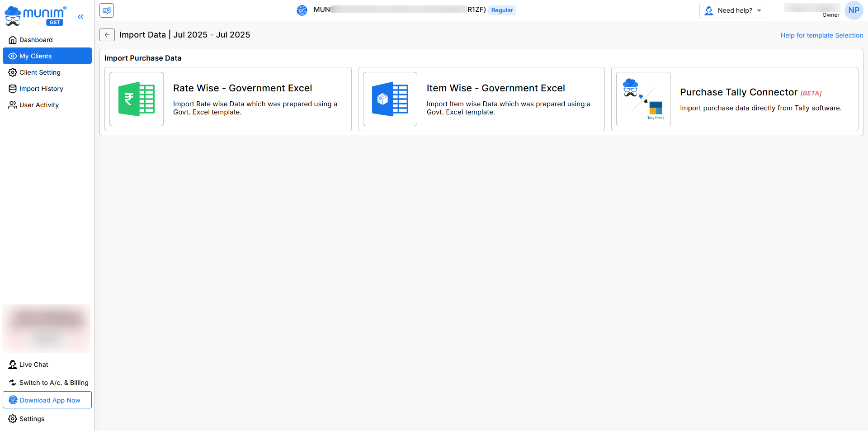Image resolution: width=868 pixels, height=431 pixels.
Task: Click the back arrow button
Action: 107,35
